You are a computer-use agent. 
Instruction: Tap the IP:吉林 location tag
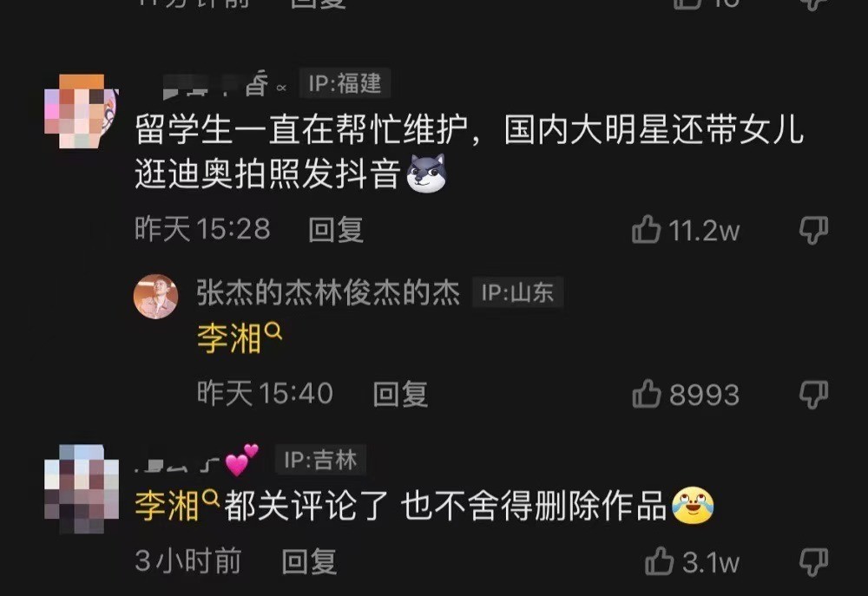(320, 460)
